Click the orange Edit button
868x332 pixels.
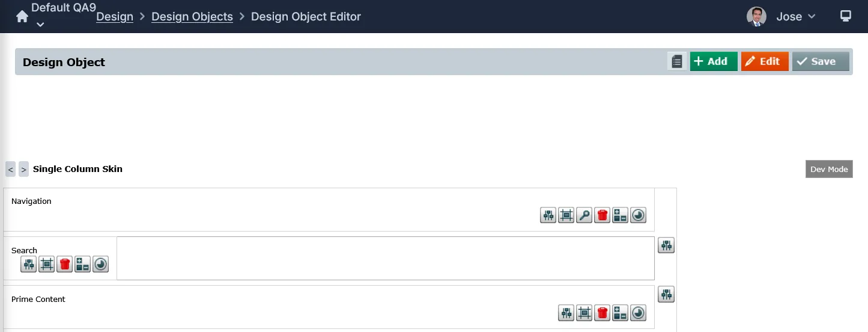coord(765,61)
